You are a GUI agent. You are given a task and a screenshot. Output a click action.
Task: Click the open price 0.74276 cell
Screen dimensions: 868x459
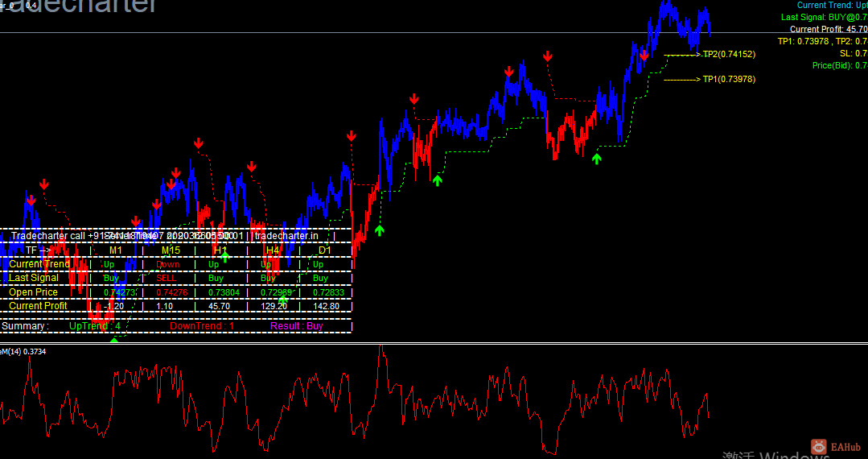[173, 292]
